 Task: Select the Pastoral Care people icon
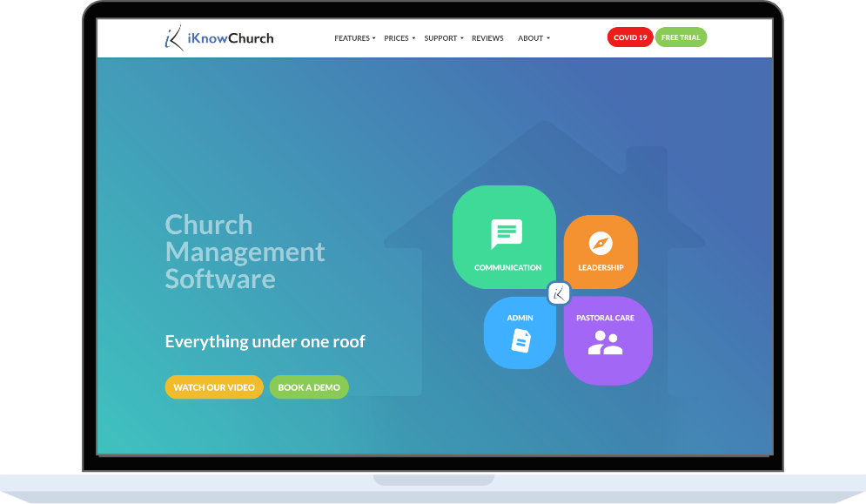pyautogui.click(x=605, y=343)
